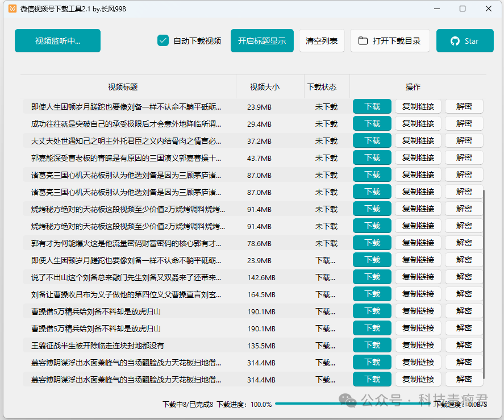Click status 下载... in the 135.5MB row

click(325, 346)
